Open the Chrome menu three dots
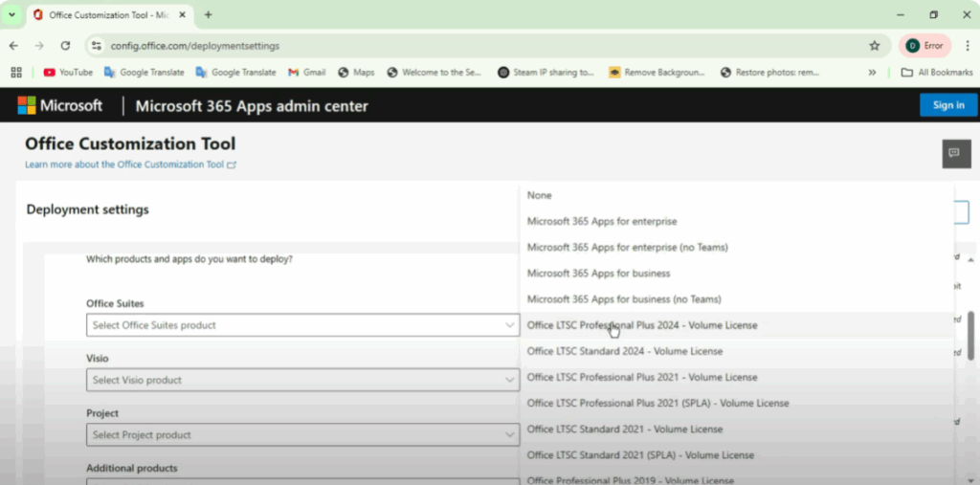 968,46
